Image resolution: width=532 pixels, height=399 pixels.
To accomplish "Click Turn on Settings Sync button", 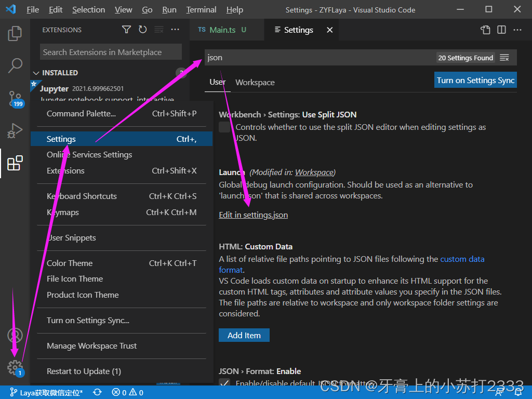I will (475, 80).
